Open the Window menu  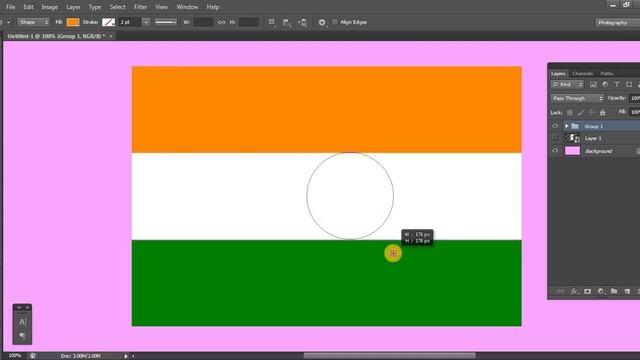tap(187, 7)
